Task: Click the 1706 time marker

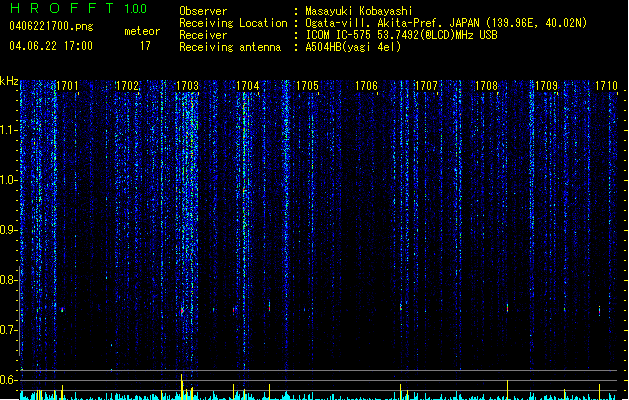Action: pos(367,86)
